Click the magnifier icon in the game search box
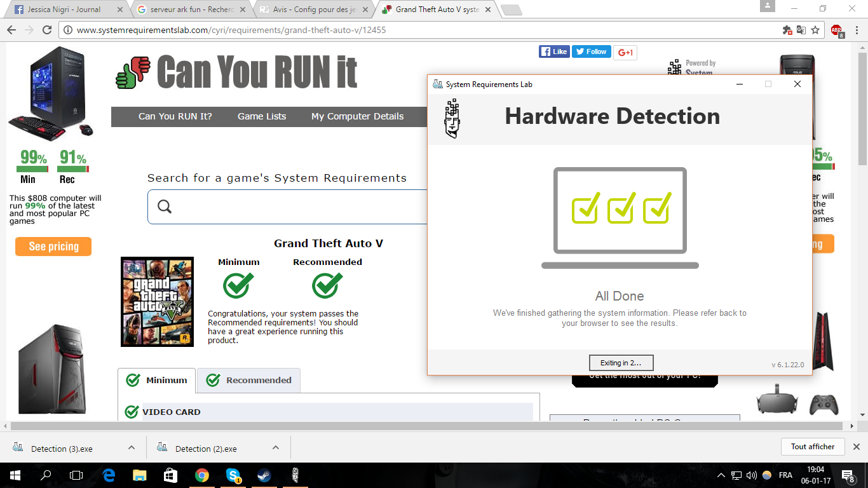This screenshot has height=488, width=868. (x=165, y=207)
